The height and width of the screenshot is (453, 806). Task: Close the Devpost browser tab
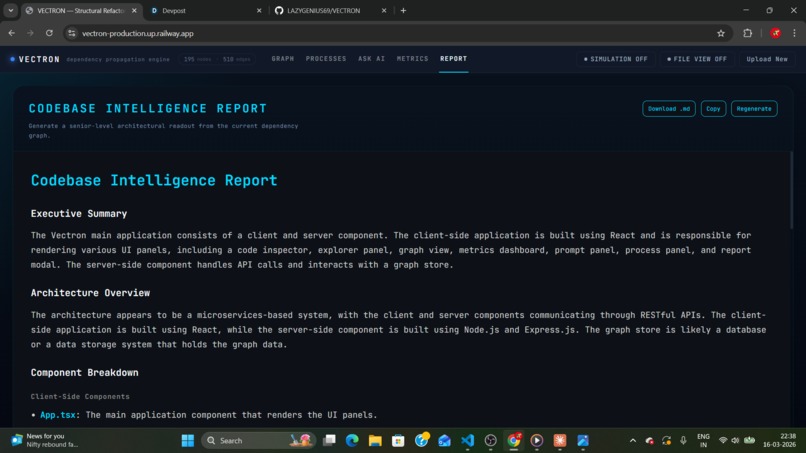[259, 10]
